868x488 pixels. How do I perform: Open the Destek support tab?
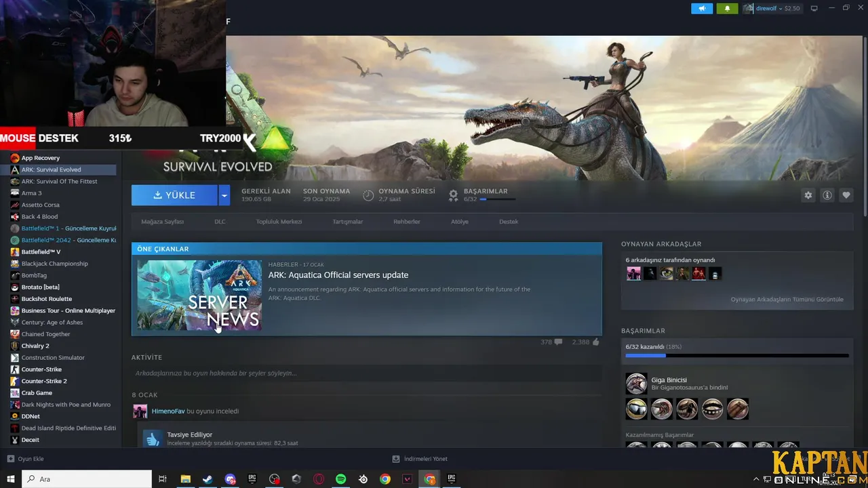click(x=509, y=222)
